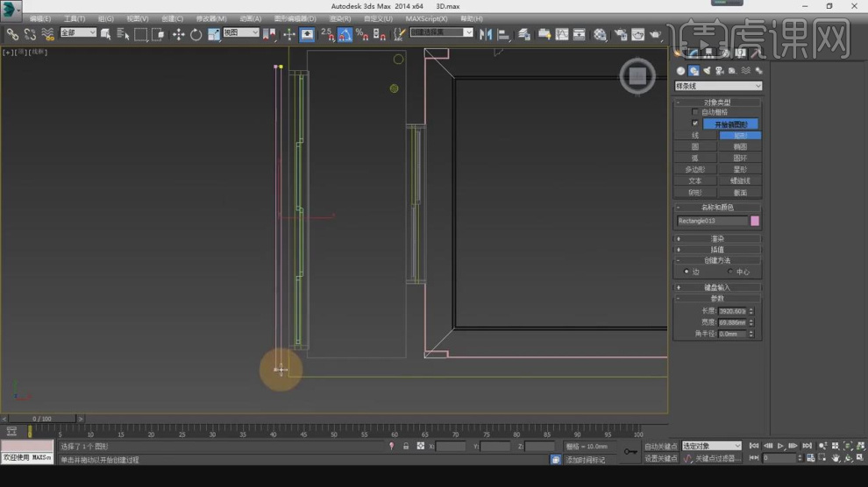
Task: Open Curve Editor from toolbar
Action: click(x=562, y=34)
